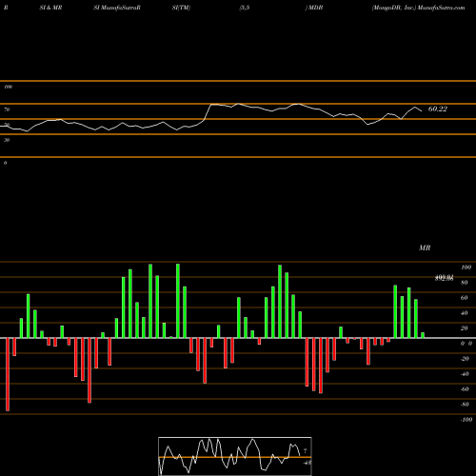
Task: Click the MR axis label -60
Action: click(x=465, y=389)
